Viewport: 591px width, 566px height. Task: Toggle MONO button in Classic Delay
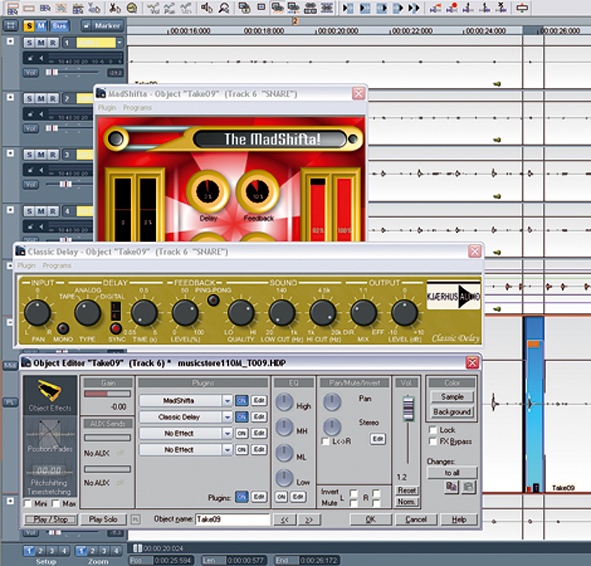(63, 328)
